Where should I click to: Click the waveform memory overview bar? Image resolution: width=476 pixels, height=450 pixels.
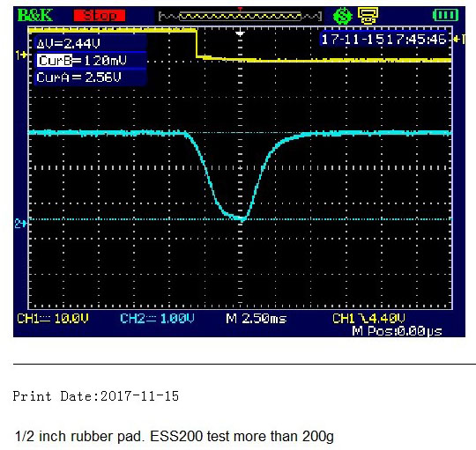(240, 16)
